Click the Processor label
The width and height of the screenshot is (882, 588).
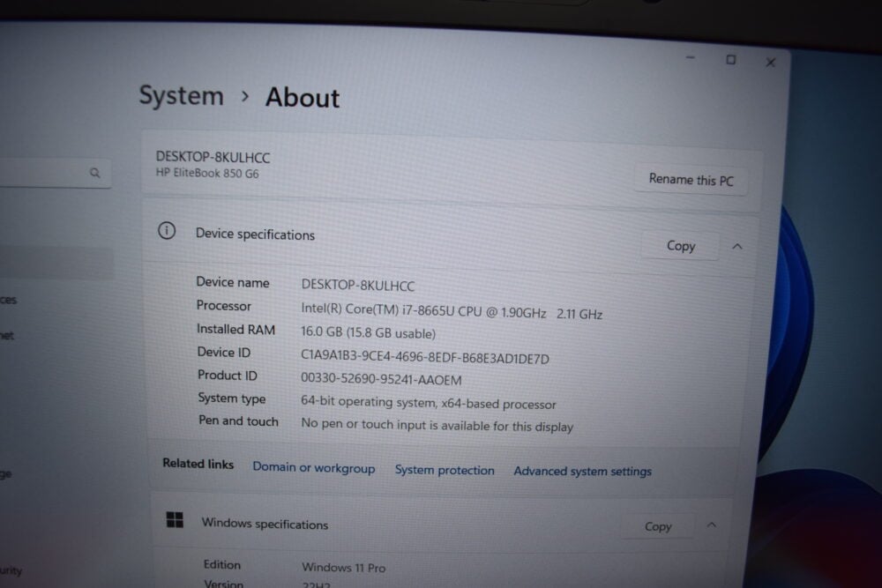pyautogui.click(x=223, y=305)
